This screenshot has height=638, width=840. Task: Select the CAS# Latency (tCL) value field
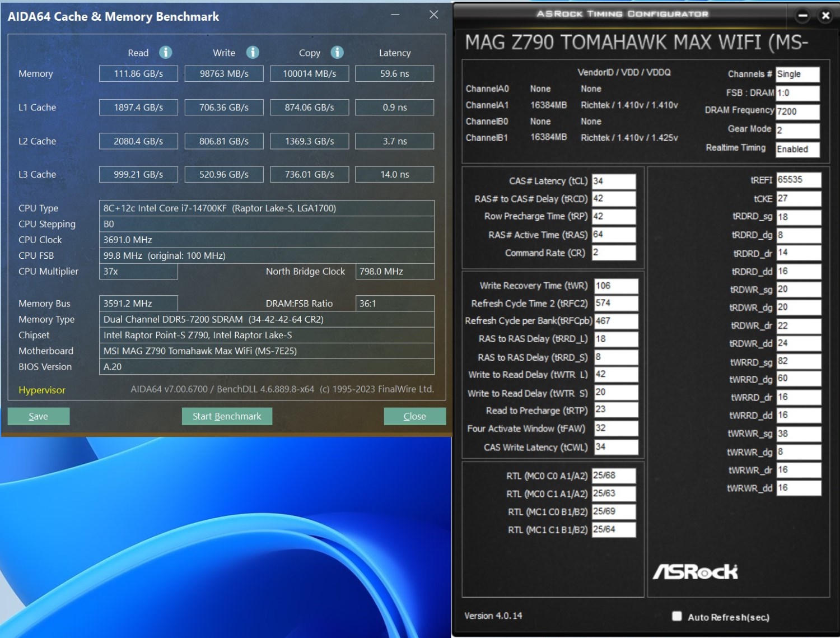[614, 181]
